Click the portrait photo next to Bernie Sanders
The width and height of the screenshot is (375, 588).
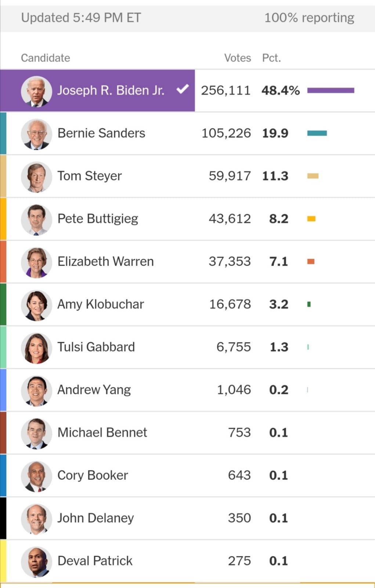tap(36, 134)
